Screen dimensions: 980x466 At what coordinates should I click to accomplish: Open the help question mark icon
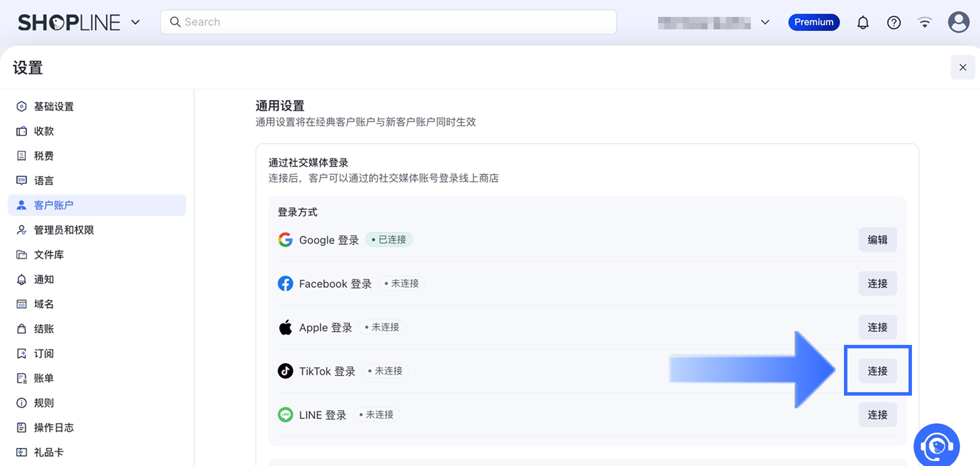(894, 22)
